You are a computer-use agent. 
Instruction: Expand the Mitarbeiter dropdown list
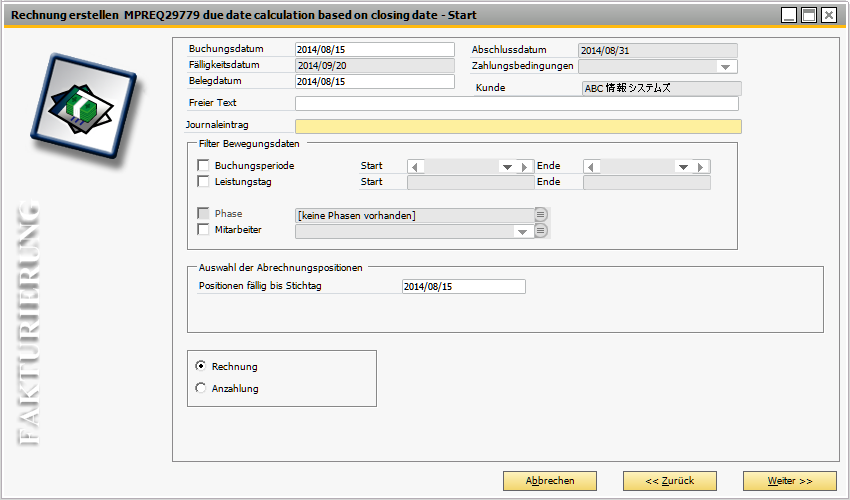click(x=521, y=232)
